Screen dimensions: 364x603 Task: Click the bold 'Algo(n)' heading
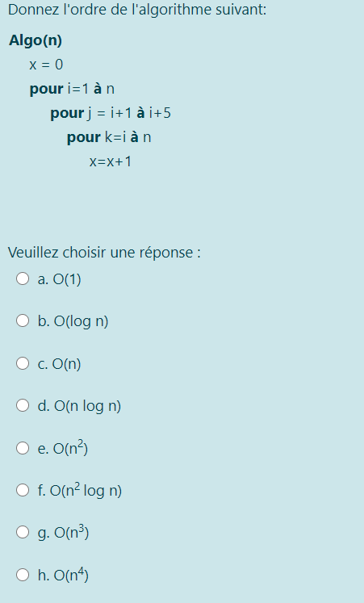coord(36,40)
